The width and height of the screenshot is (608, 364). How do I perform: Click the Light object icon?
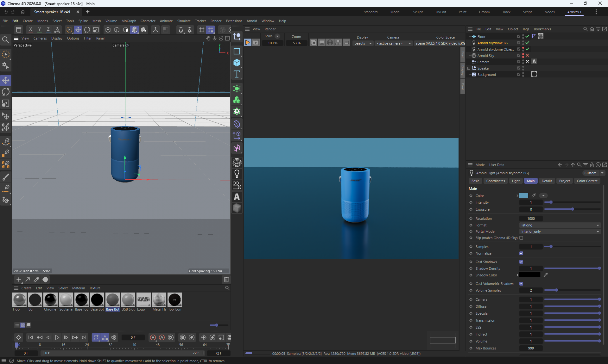(237, 174)
